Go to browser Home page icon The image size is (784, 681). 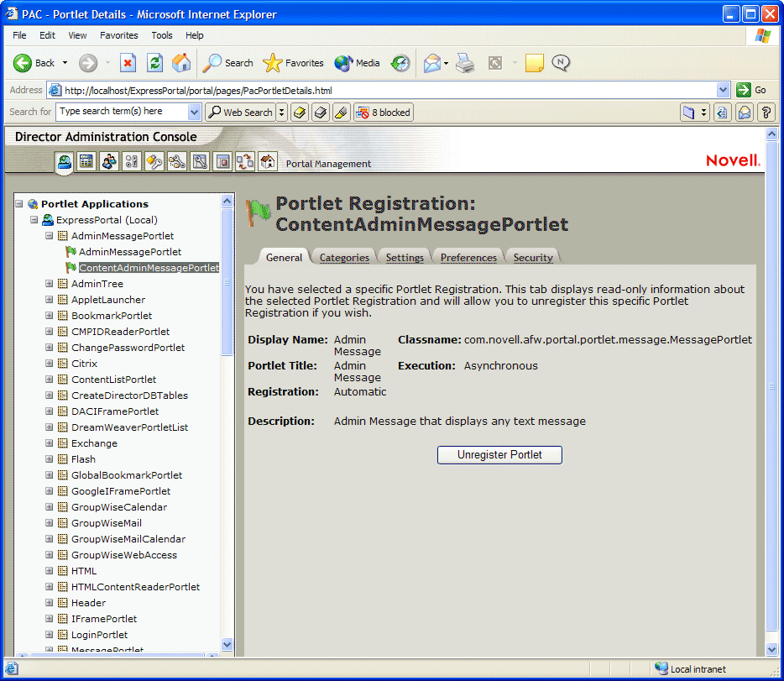181,63
